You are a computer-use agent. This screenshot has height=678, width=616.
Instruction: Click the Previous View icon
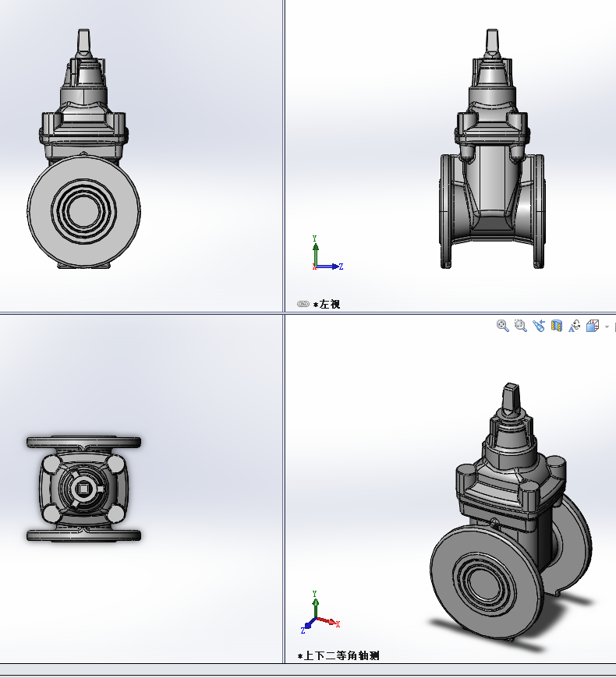click(539, 326)
